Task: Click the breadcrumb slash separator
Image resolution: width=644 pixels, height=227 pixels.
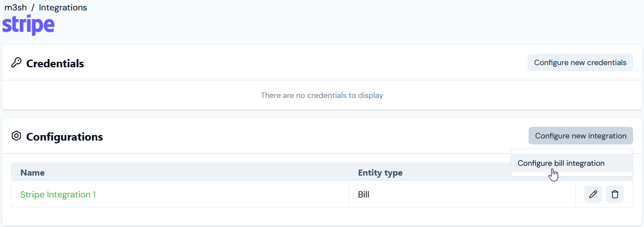Action: point(33,8)
